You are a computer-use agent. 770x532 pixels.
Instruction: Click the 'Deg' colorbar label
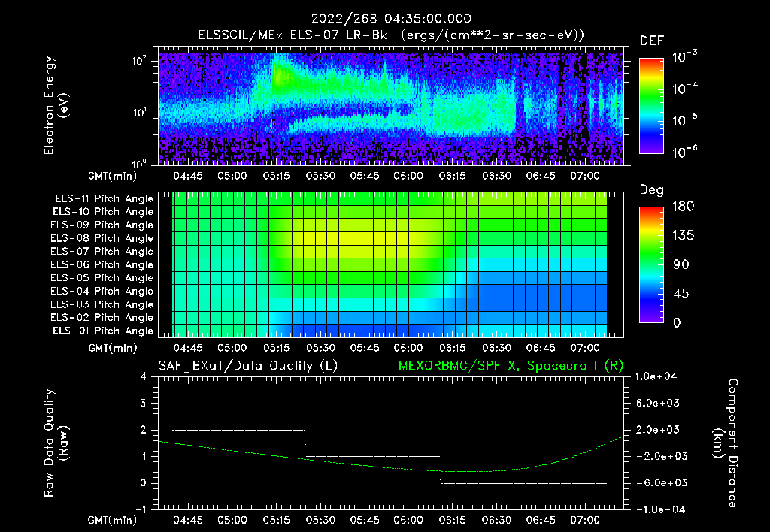click(x=652, y=190)
